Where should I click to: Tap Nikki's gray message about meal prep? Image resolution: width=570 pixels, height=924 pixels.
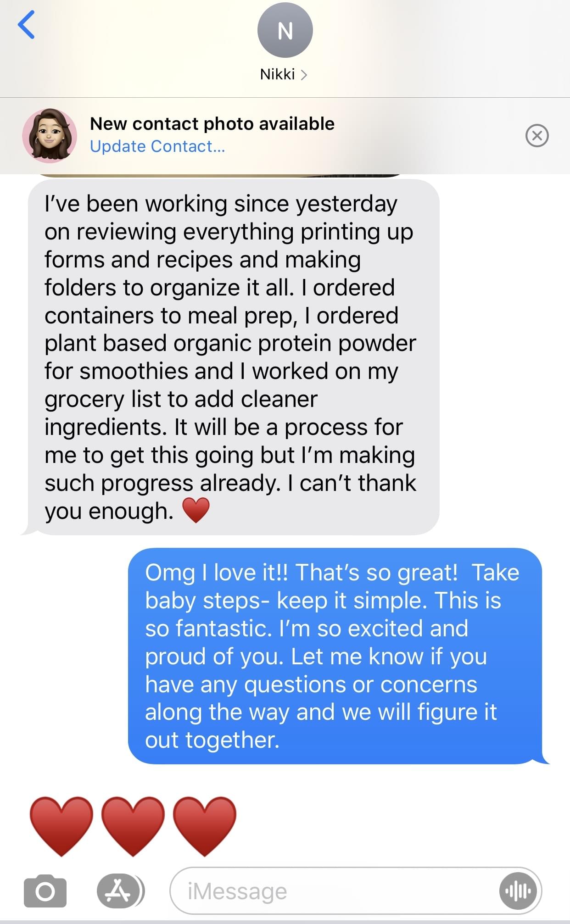pyautogui.click(x=233, y=357)
